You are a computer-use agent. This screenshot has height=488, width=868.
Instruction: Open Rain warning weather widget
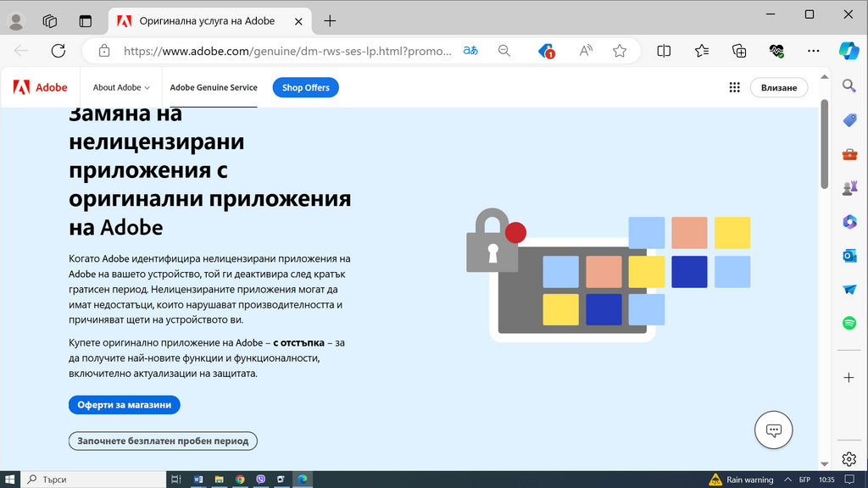741,480
